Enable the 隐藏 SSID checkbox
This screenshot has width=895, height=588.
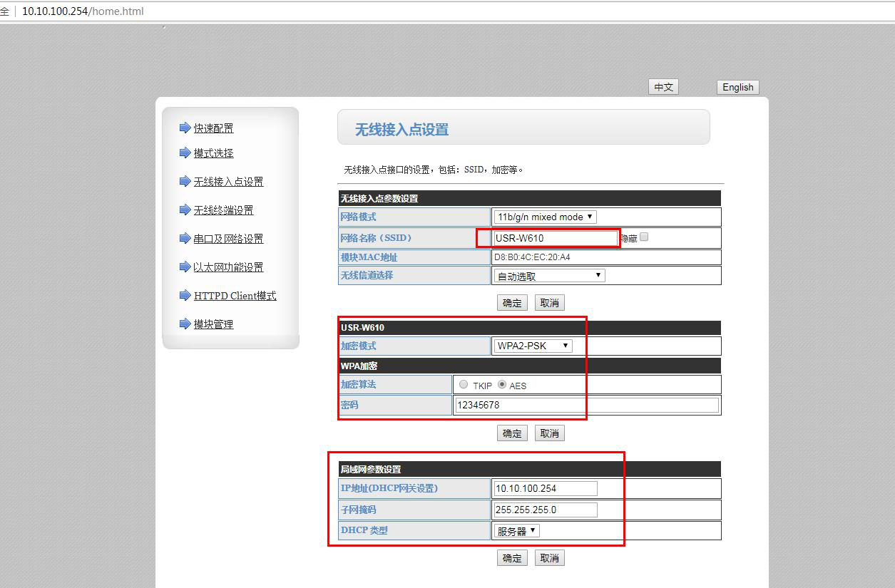pyautogui.click(x=644, y=237)
